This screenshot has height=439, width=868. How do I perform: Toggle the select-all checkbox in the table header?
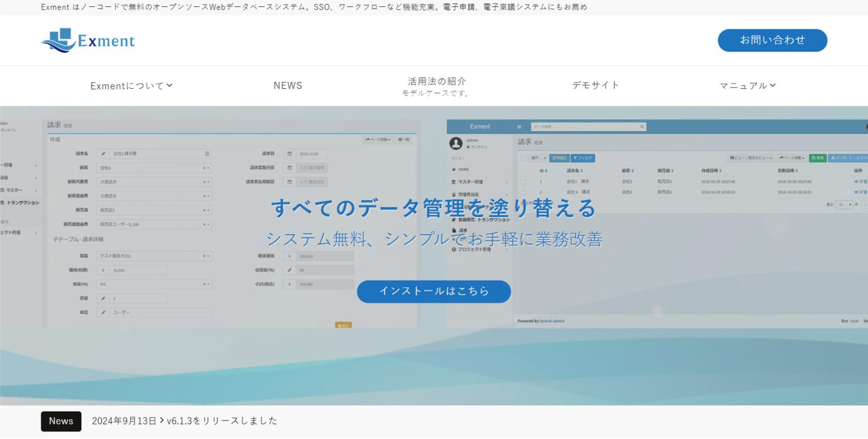pos(523,158)
